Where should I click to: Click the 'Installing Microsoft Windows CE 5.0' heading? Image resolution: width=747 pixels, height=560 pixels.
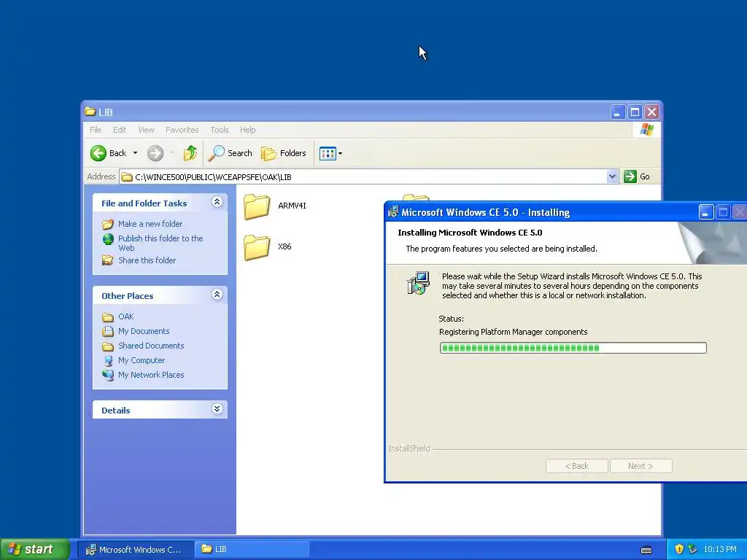(x=470, y=233)
